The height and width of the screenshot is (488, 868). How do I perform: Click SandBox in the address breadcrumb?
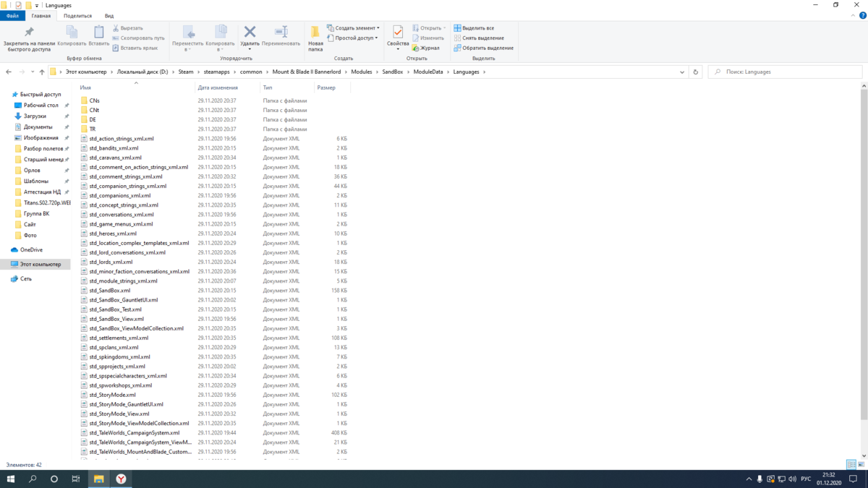coord(392,72)
